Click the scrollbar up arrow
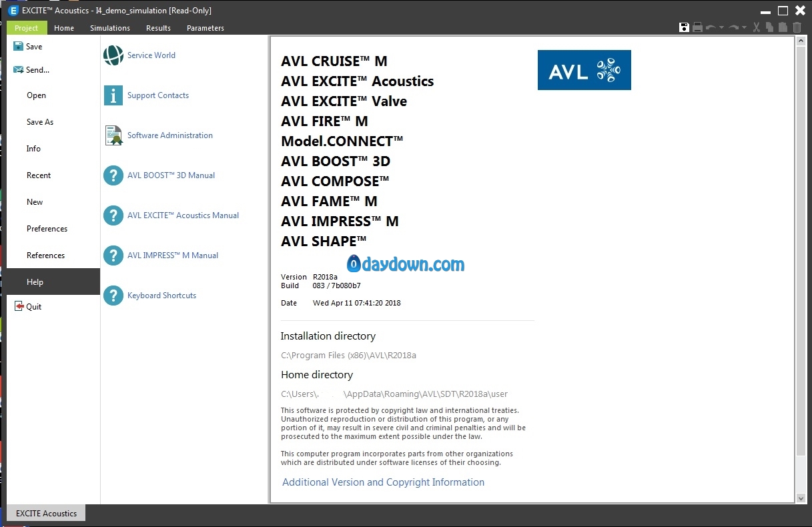The image size is (812, 527). [801, 41]
